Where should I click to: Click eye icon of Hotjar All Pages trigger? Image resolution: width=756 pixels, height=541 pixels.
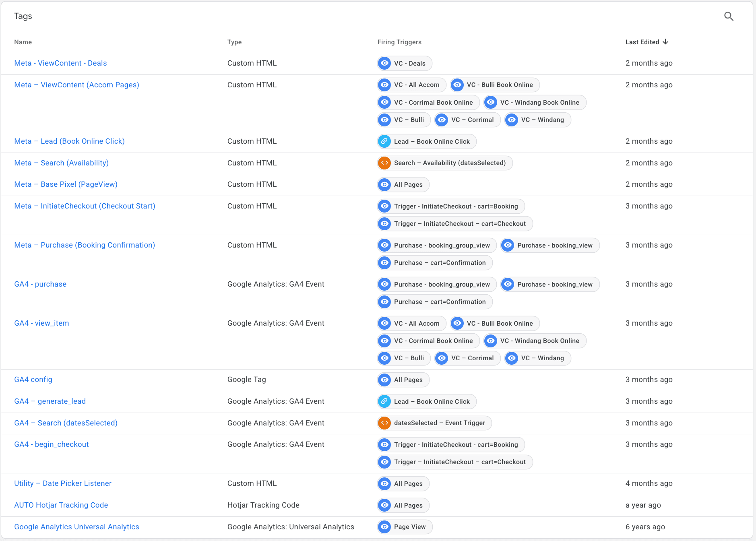[x=385, y=505]
